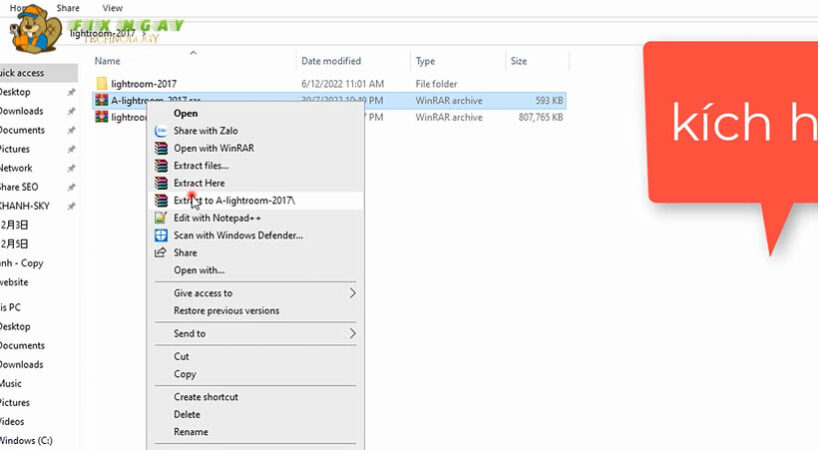Choose Restore previous versions
The image size is (818, 450).
pos(226,311)
